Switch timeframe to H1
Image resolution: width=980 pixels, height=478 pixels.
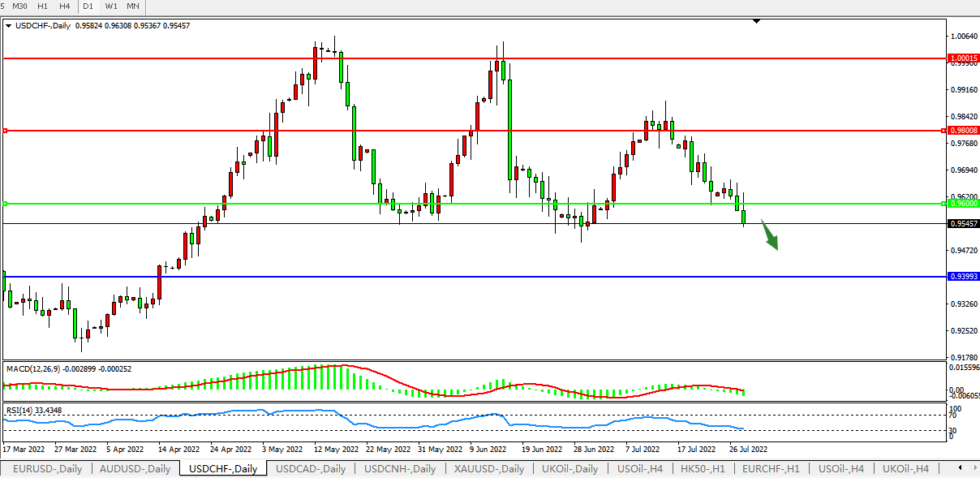point(43,6)
